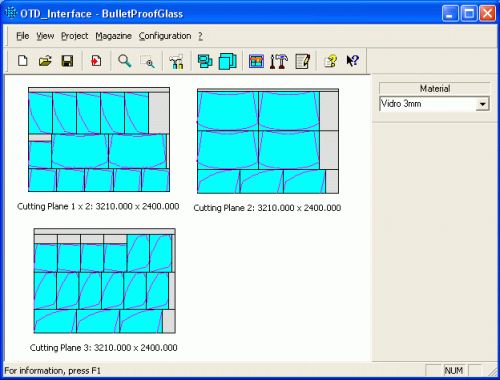Image resolution: width=500 pixels, height=380 pixels.
Task: Click the optimization tools icon with hammer tree
Action: coord(176,62)
